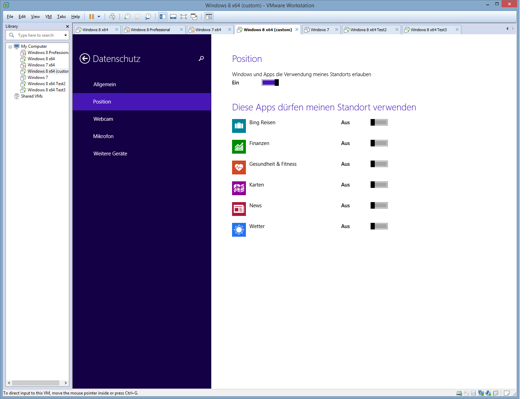
Task: Open the VM menu
Action: pos(48,17)
